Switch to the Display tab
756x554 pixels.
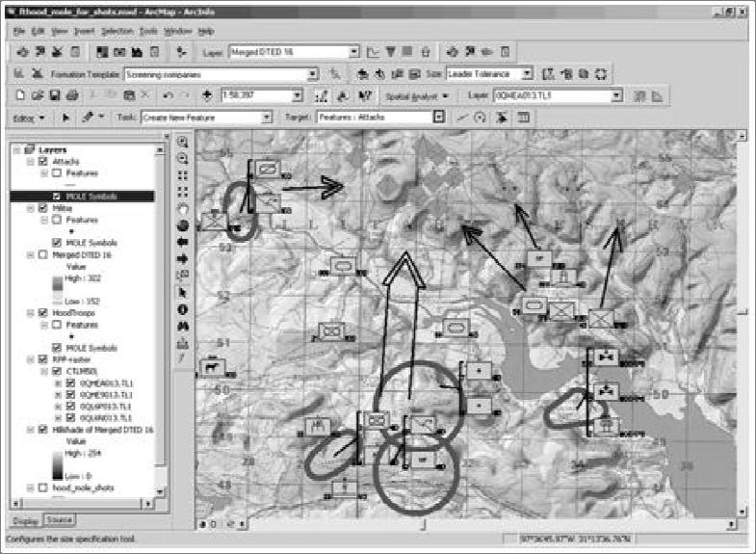(25, 521)
